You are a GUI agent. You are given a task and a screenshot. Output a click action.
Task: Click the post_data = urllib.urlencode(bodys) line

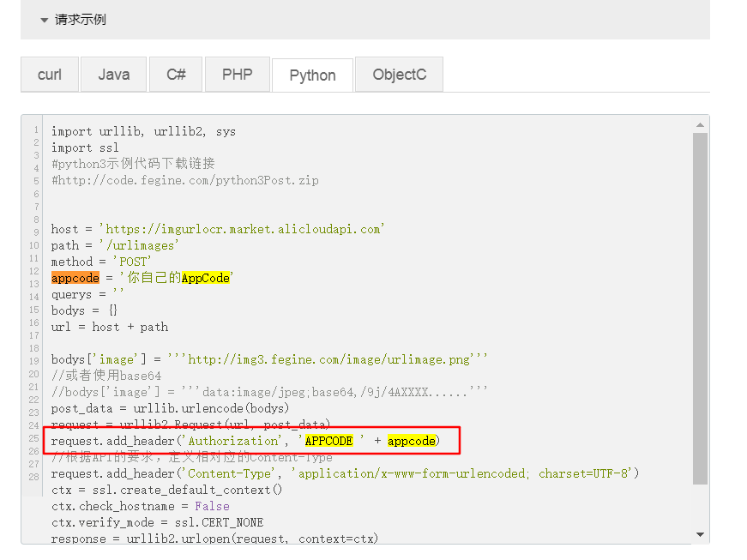(x=170, y=408)
